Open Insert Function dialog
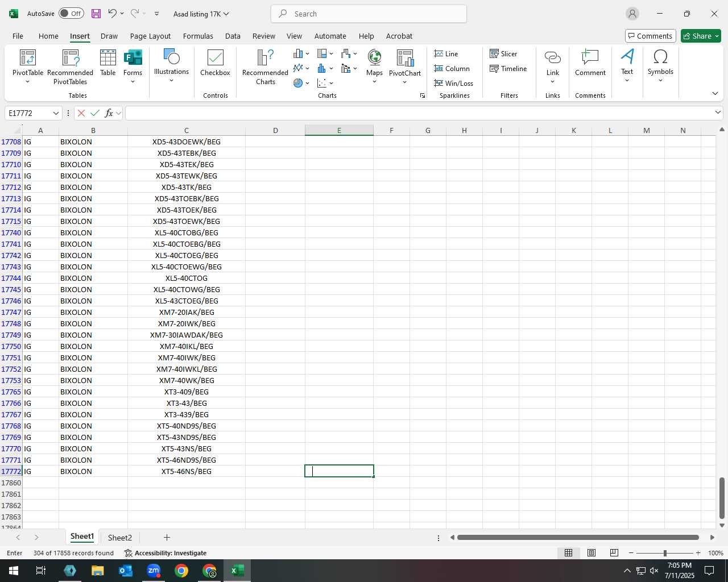 click(109, 113)
